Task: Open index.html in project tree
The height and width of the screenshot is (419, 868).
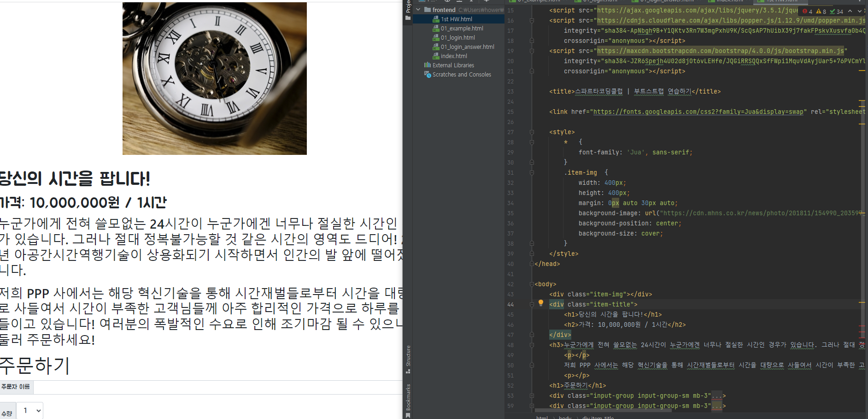Action: pos(454,56)
